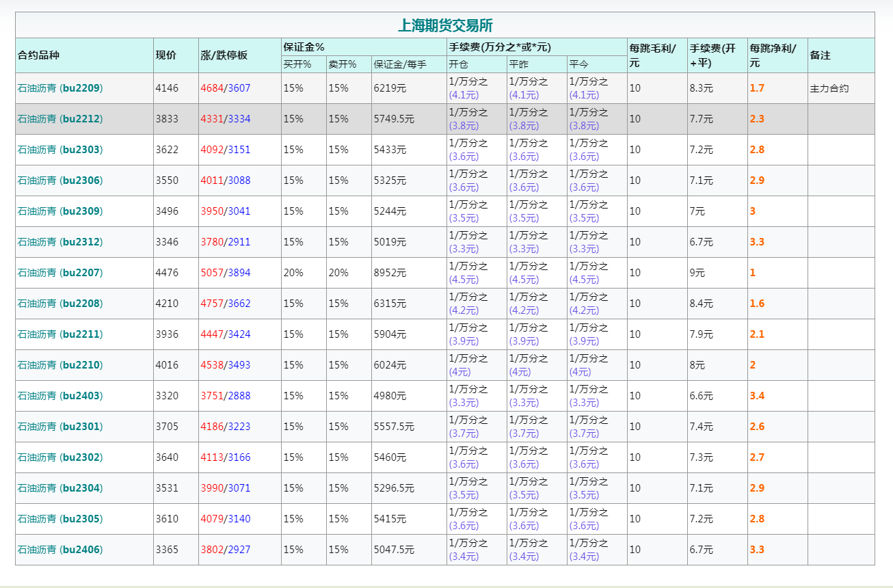
Task: Click net profit 1 for bu2207
Action: [x=753, y=273]
